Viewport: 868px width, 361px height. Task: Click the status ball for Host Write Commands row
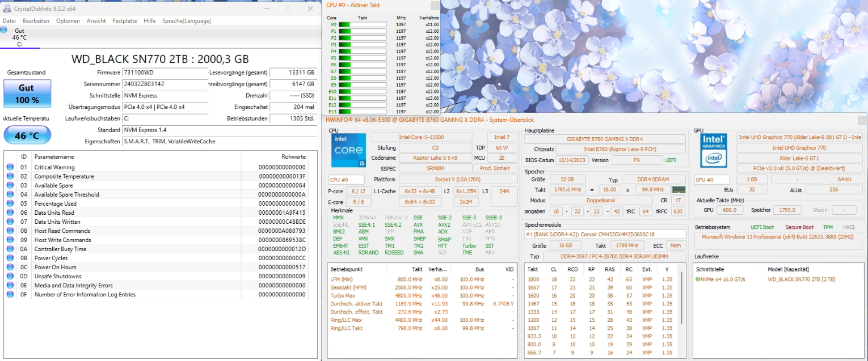pyautogui.click(x=10, y=240)
